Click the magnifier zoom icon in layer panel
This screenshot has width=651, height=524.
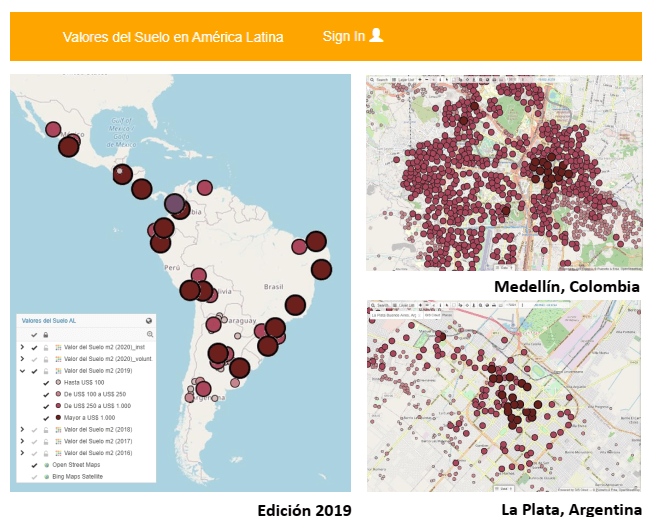pos(150,334)
